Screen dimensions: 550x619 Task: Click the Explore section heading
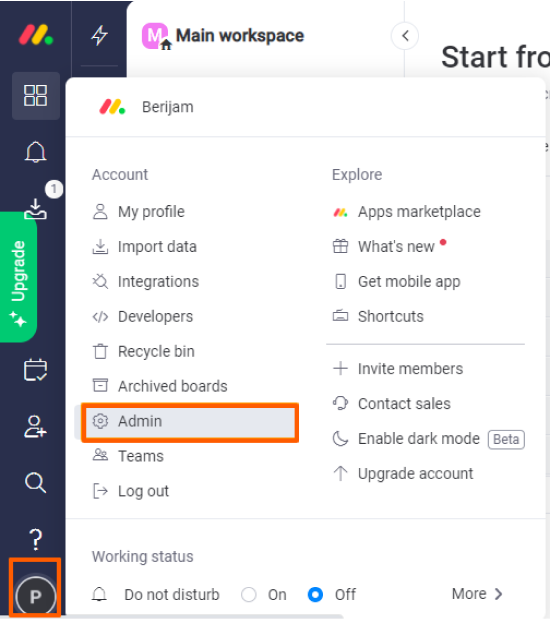(357, 174)
